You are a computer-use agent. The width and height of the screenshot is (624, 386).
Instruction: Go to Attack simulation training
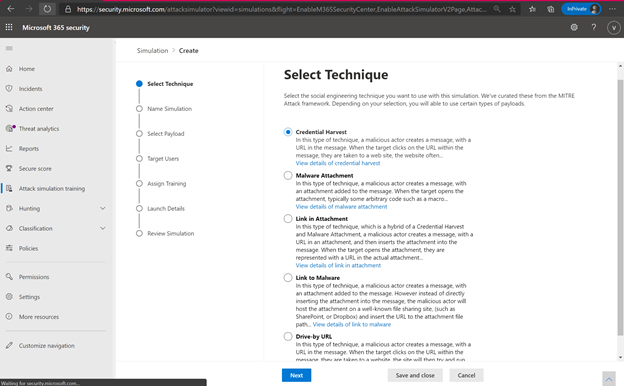(52, 189)
